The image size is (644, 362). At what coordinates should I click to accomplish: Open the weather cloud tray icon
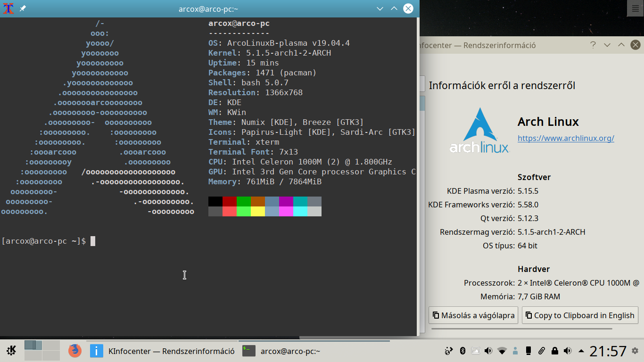475,351
